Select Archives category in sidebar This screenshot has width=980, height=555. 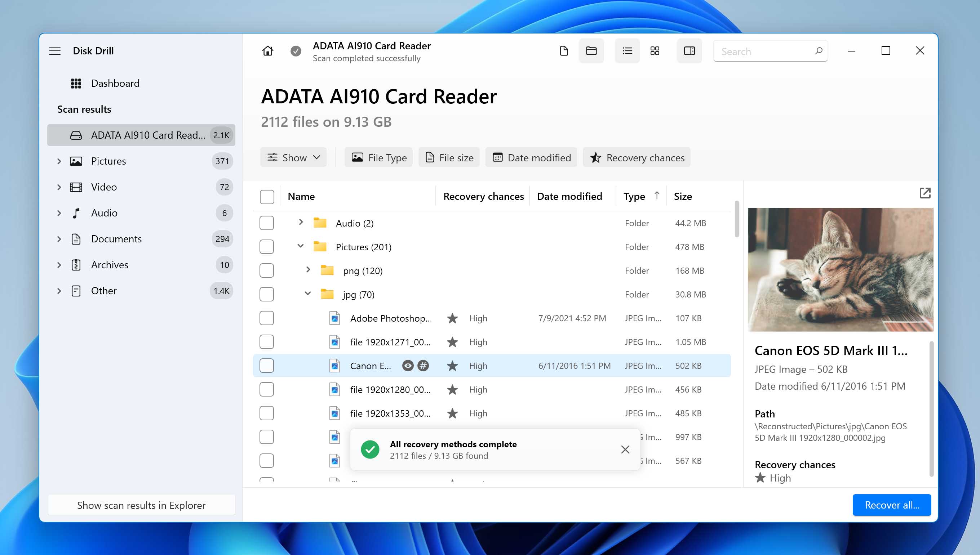141,265
